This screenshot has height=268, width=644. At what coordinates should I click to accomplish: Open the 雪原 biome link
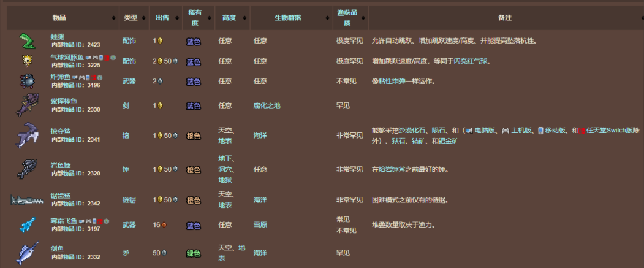(260, 225)
